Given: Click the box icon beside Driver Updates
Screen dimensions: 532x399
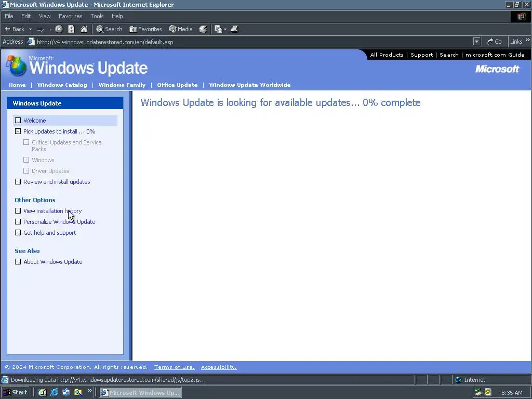Looking at the screenshot, I should (x=26, y=170).
